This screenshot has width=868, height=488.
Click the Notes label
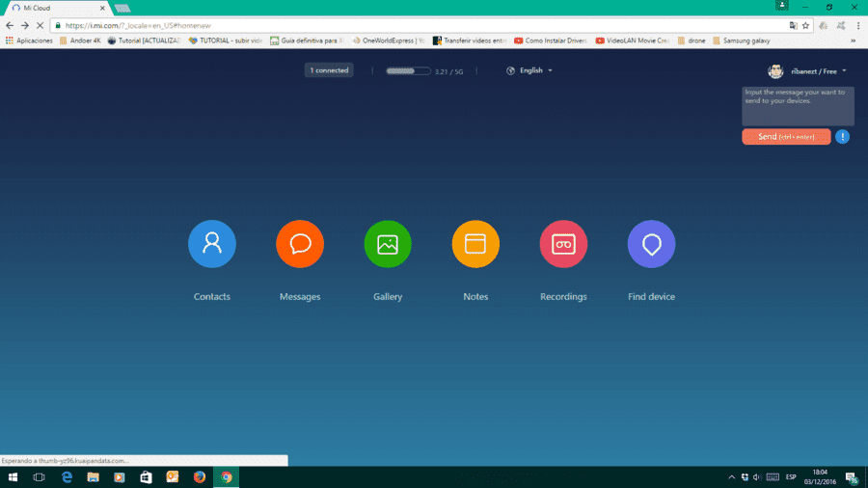tap(475, 297)
